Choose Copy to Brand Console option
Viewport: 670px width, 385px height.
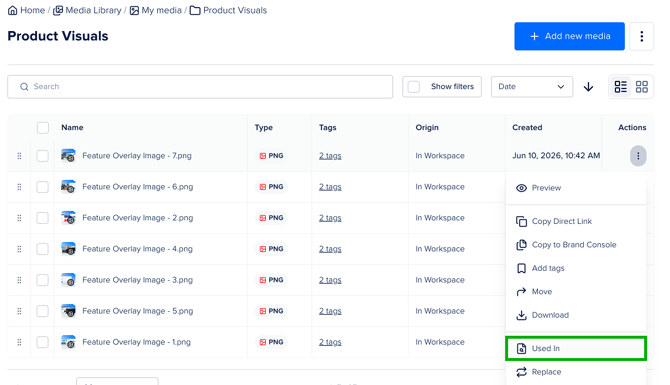(576, 245)
